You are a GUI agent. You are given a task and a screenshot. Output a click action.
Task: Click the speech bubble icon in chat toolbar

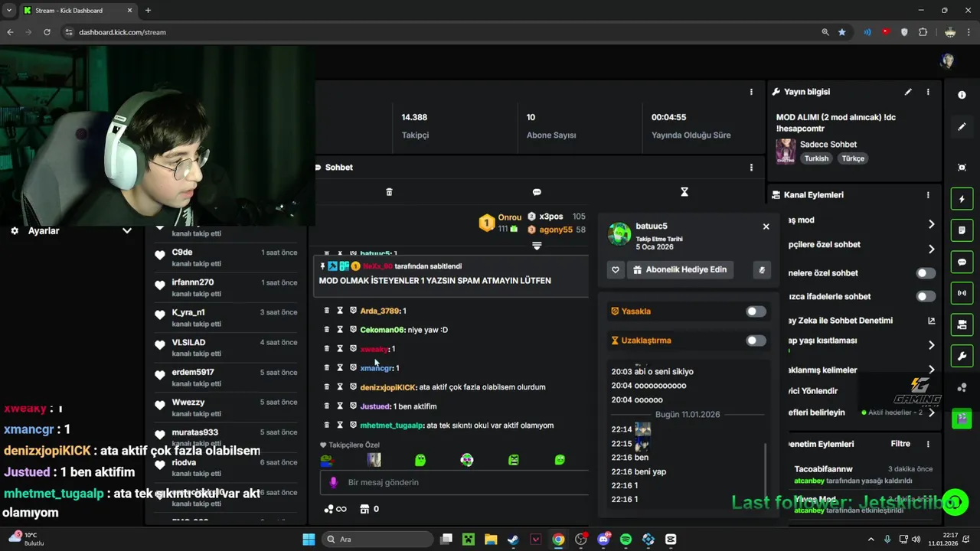click(537, 192)
